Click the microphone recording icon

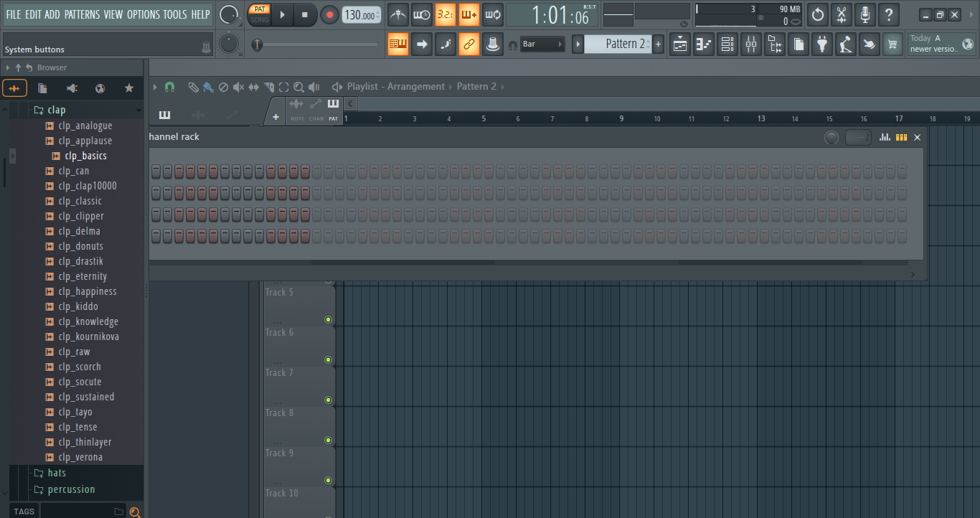(x=865, y=14)
